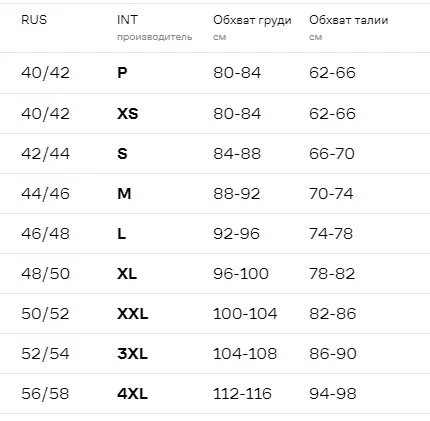Select the S size row label
The width and height of the screenshot is (430, 421).
122,154
